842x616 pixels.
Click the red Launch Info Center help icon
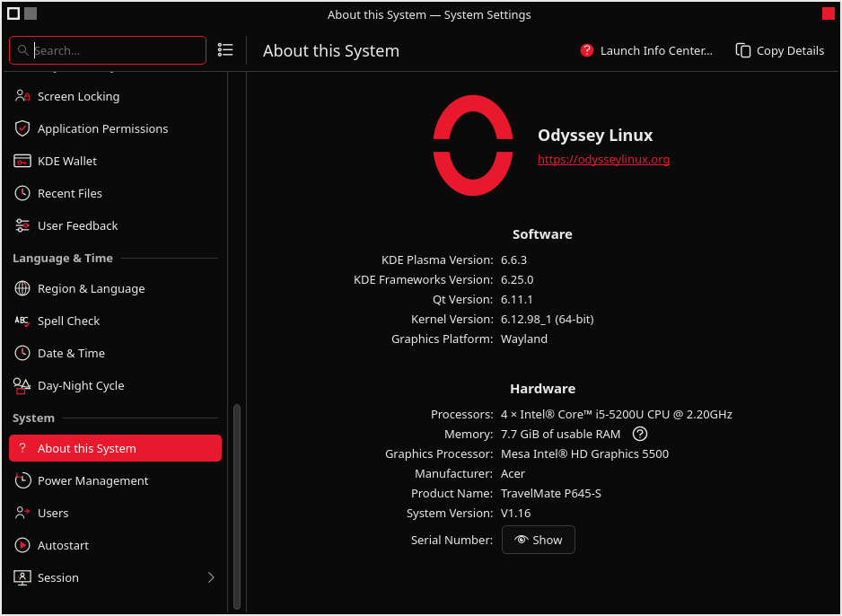tap(587, 50)
